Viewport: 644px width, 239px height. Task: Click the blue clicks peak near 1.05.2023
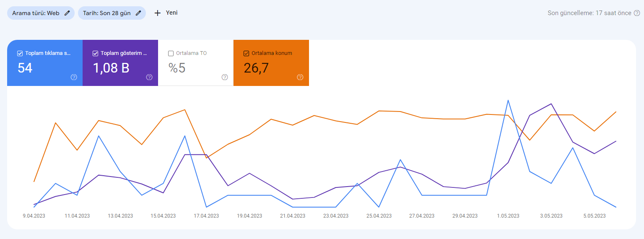tap(508, 100)
